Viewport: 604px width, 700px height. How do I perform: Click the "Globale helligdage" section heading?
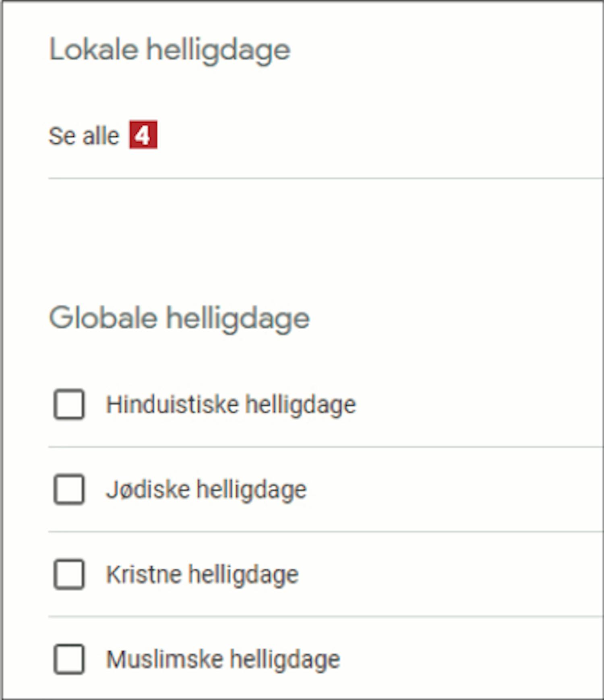click(179, 318)
